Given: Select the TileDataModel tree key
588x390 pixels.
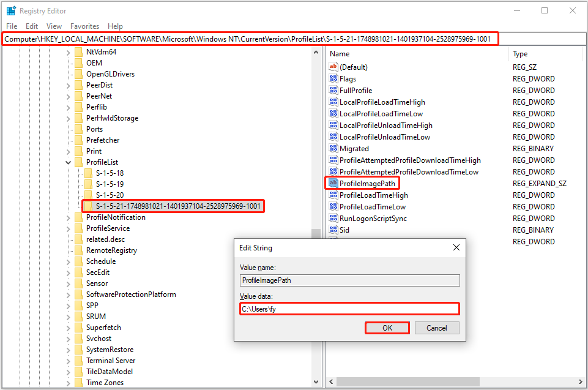Looking at the screenshot, I should 110,372.
